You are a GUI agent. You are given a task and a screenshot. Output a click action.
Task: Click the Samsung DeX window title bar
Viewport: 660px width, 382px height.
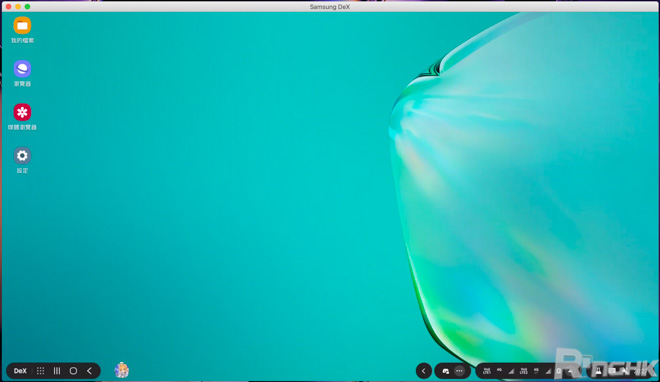coord(330,6)
